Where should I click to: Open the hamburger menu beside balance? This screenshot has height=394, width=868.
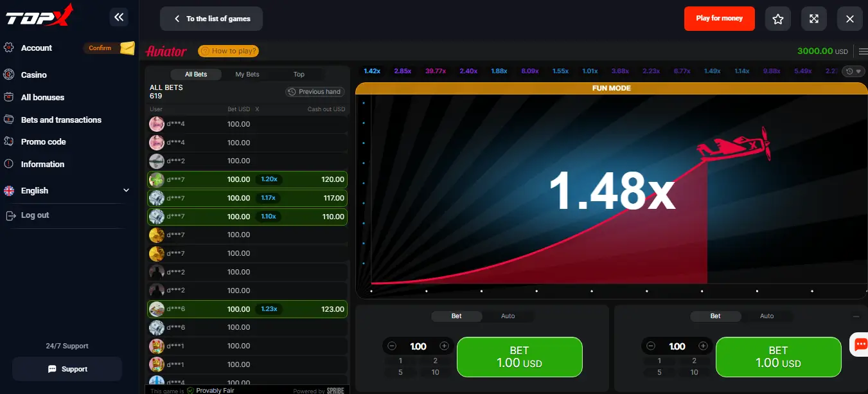pyautogui.click(x=862, y=51)
